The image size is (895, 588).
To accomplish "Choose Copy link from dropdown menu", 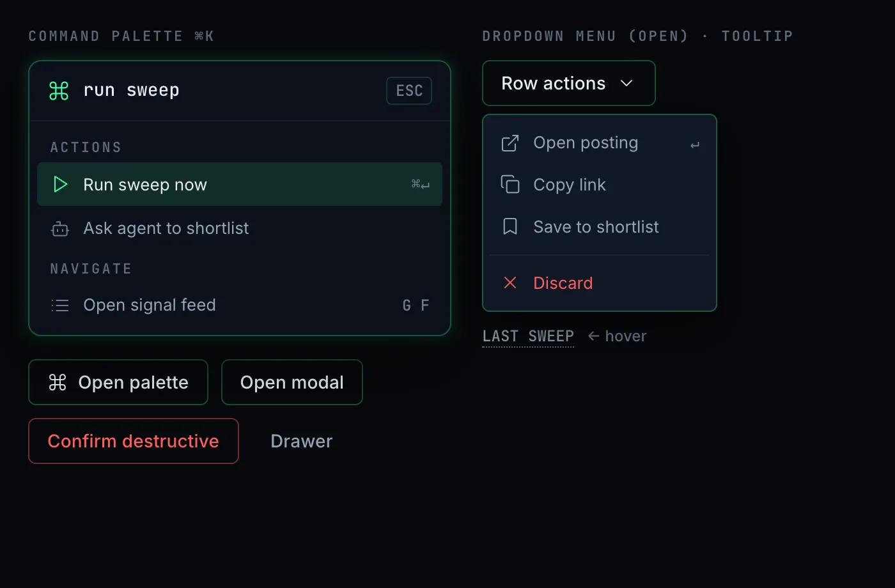I will pos(600,185).
